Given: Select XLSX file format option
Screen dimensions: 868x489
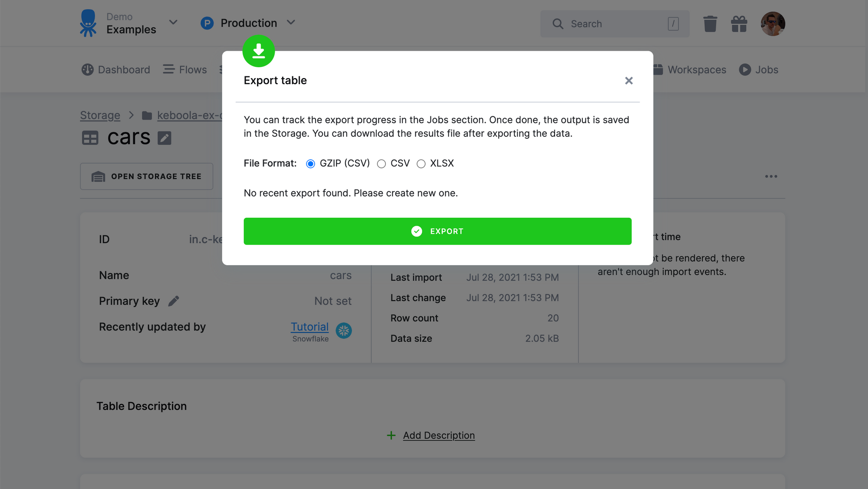Looking at the screenshot, I should coord(421,164).
